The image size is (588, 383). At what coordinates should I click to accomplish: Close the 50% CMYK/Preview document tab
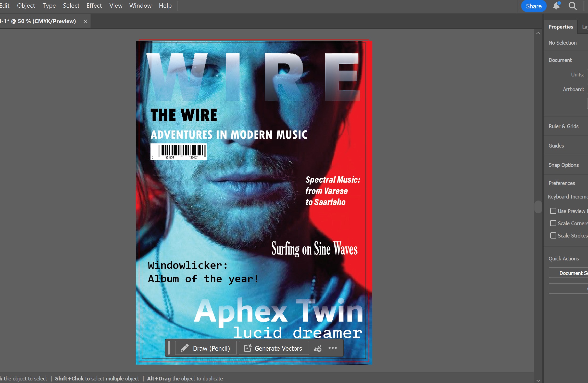pos(85,21)
